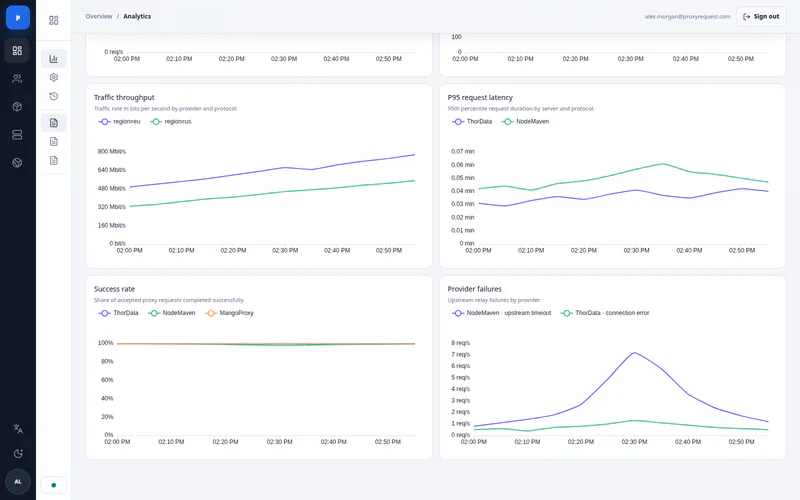Open the history clock icon
Viewport: 800px width, 500px height.
coord(54,96)
